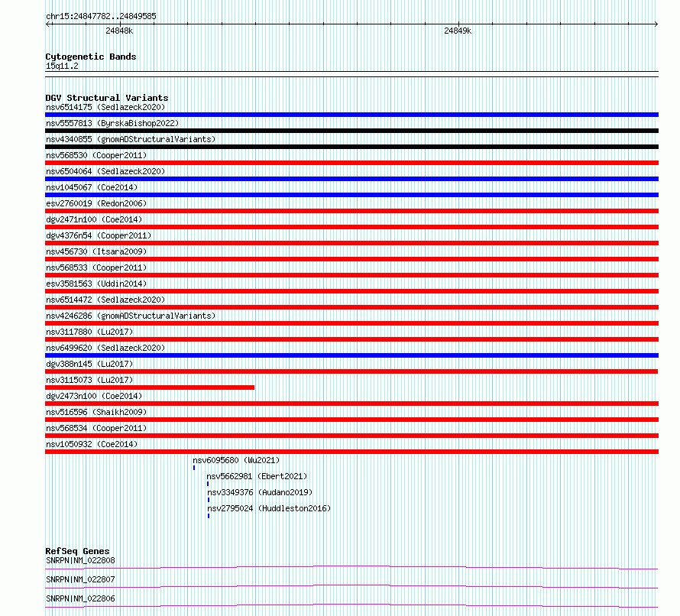
Task: Click the black bar under nsv5557813
Action: [x=351, y=131]
